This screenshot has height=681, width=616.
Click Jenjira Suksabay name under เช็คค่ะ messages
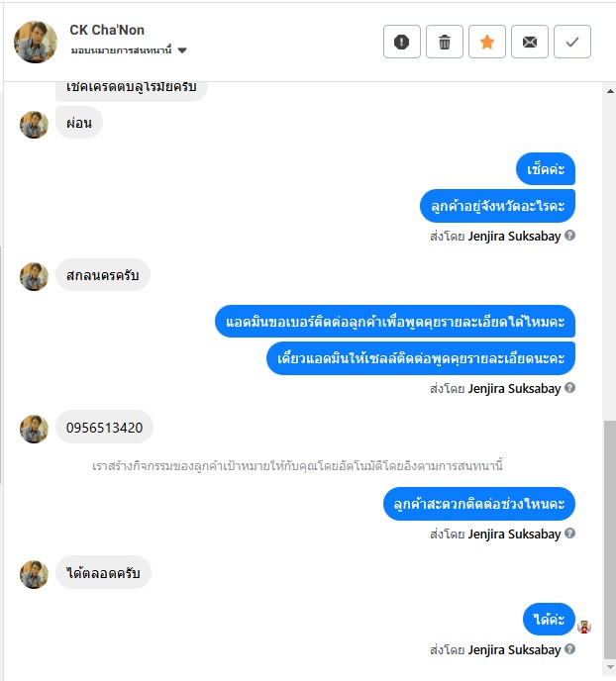(514, 237)
